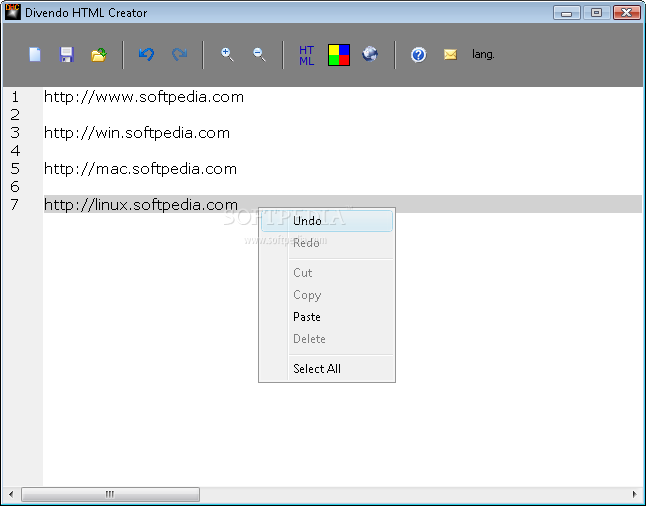Click the yellow envelope mail icon
The image size is (646, 506).
pos(450,54)
